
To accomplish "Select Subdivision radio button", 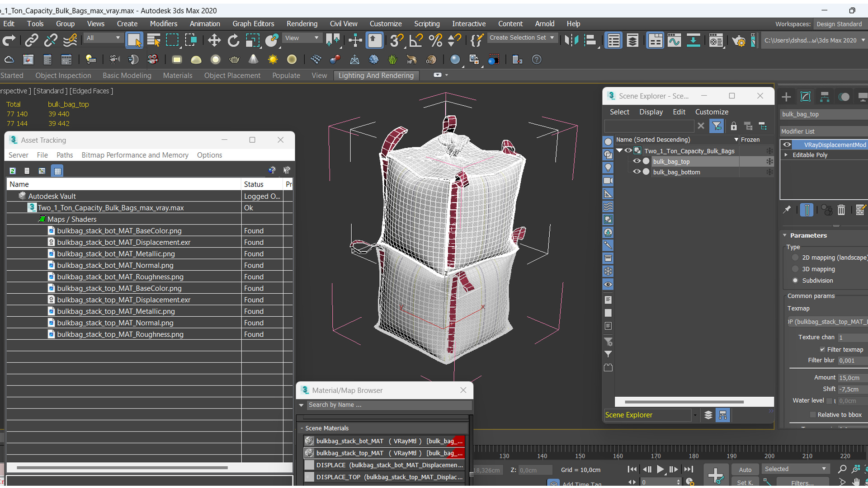I will 795,281.
